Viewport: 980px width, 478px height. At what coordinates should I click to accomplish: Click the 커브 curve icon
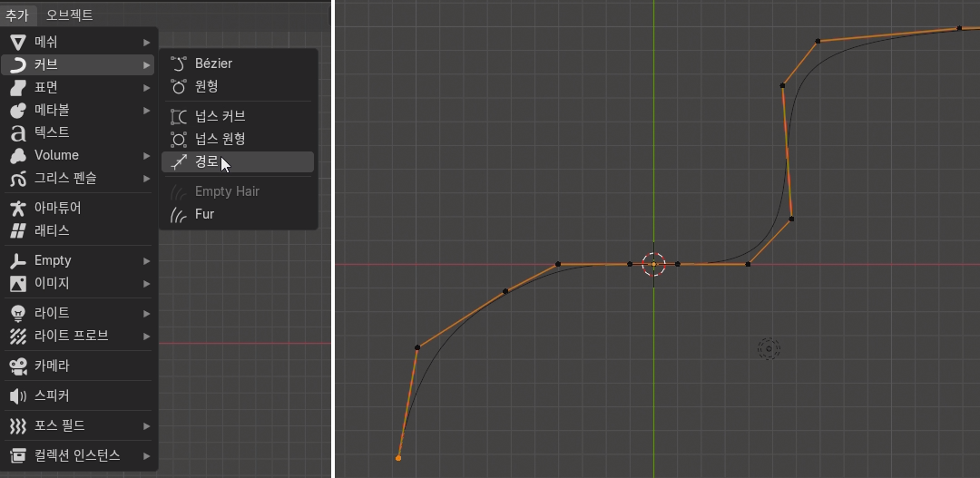[x=18, y=65]
